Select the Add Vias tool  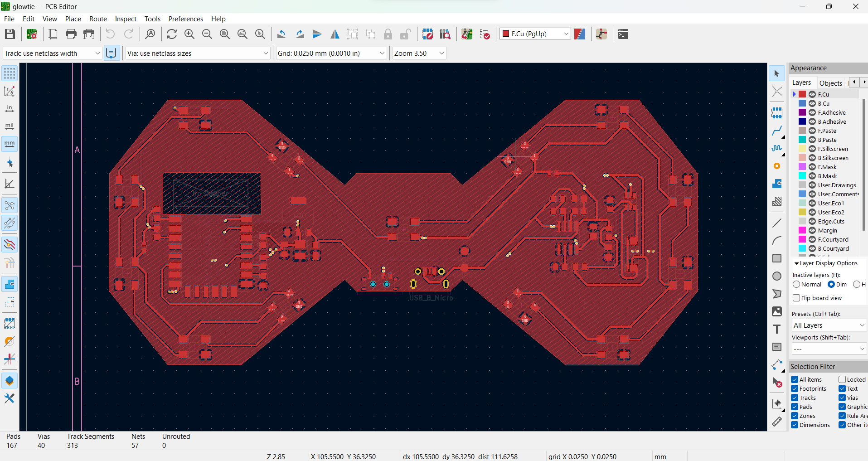tap(777, 166)
